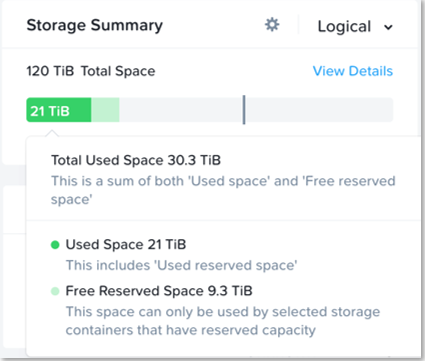
Task: Open Storage Summary gear settings
Action: tap(272, 25)
